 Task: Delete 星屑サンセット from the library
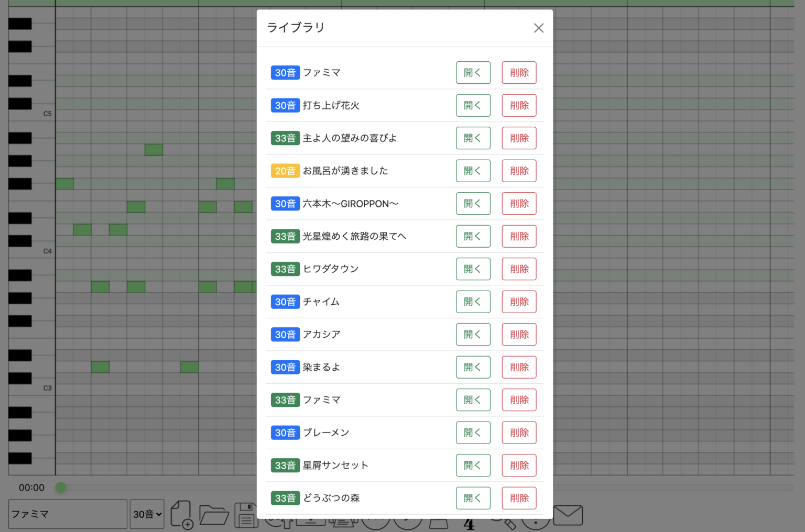(519, 465)
